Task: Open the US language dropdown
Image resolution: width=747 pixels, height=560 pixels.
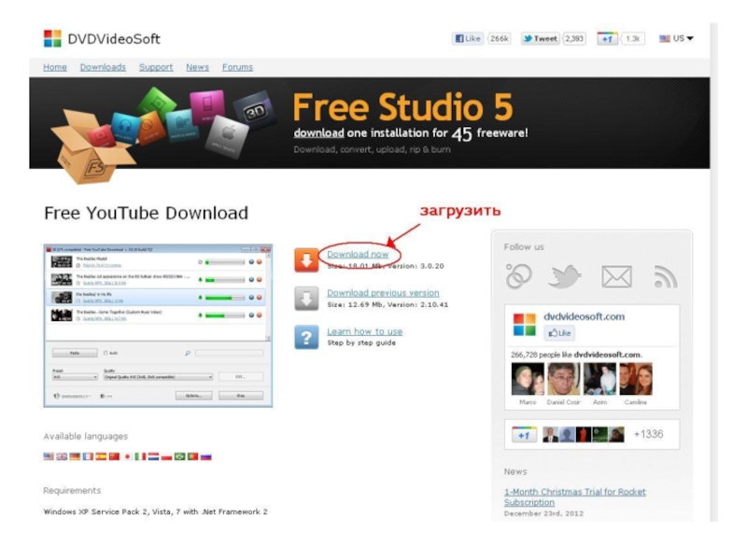Action: point(676,38)
